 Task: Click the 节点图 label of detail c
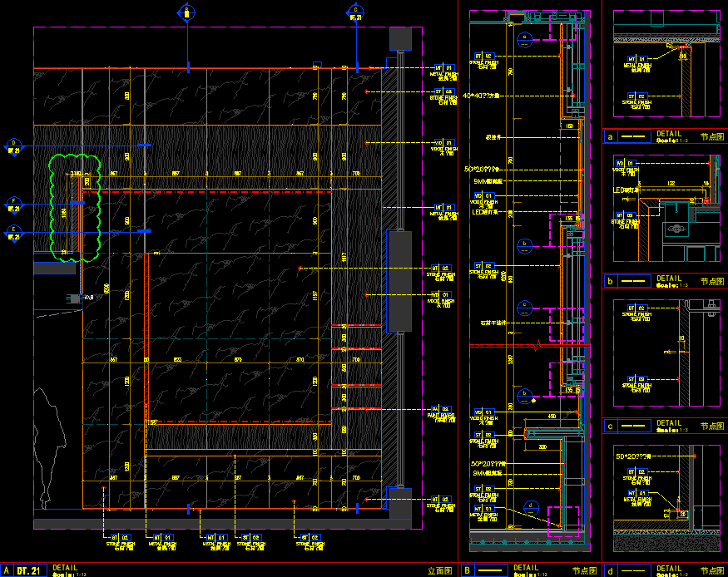pyautogui.click(x=712, y=427)
